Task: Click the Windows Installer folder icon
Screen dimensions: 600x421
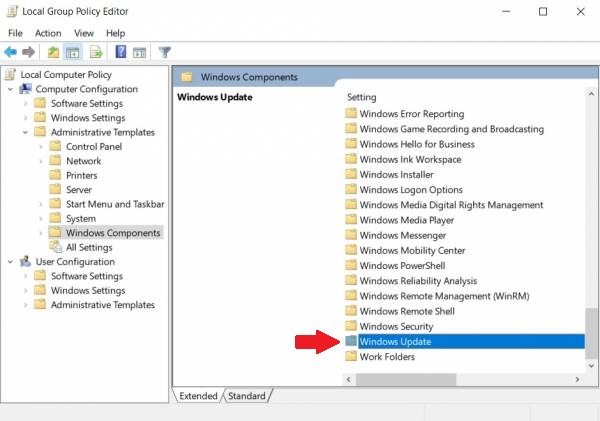Action: [x=351, y=174]
